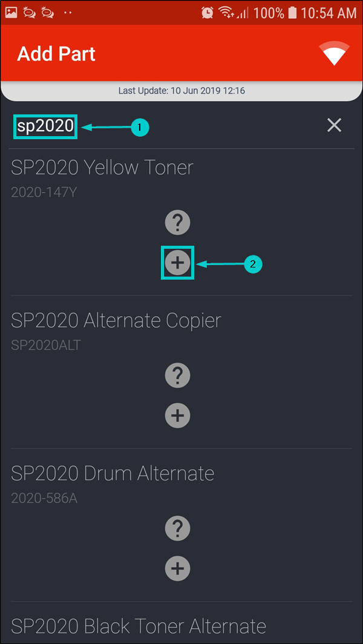Tap part number 2020-586A
This screenshot has height=644, width=363.
(x=44, y=498)
